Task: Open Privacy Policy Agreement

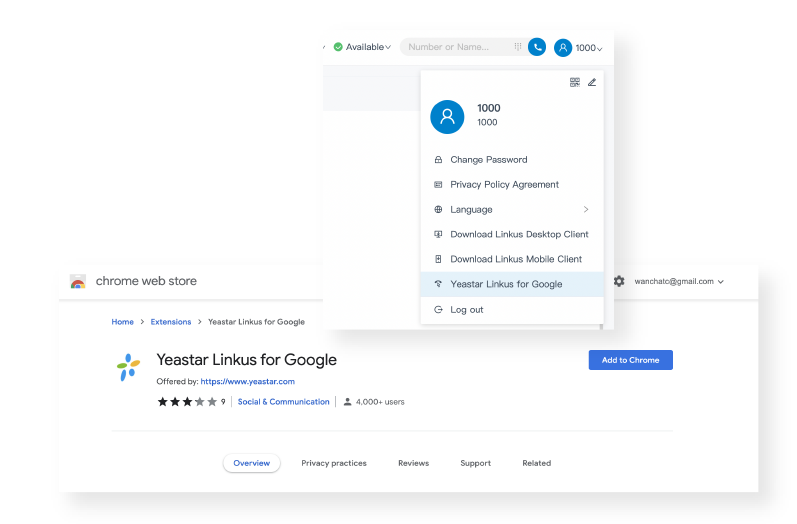Action: coord(512,184)
